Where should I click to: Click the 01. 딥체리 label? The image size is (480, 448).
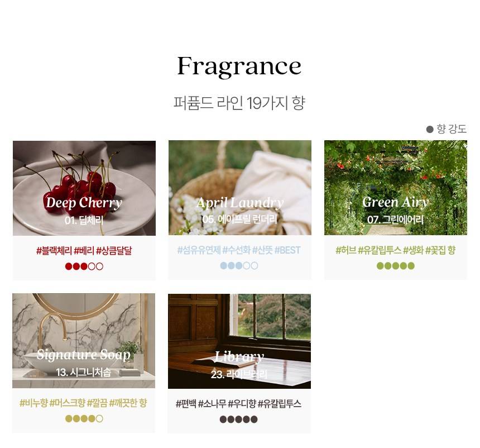click(84, 220)
